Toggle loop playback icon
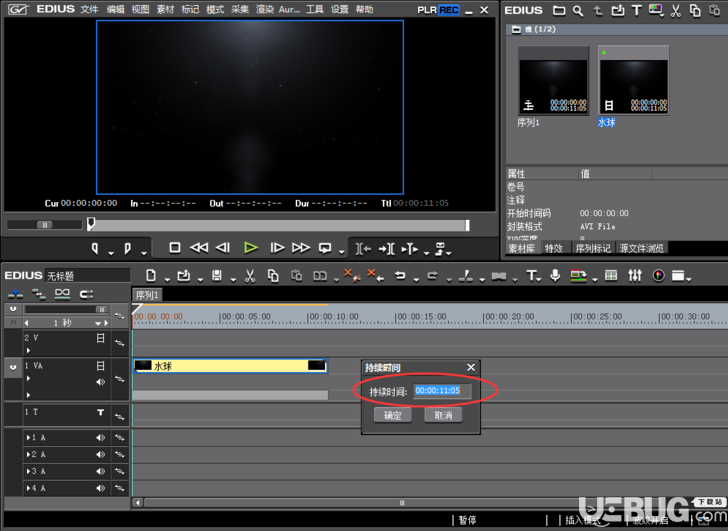 (x=325, y=248)
